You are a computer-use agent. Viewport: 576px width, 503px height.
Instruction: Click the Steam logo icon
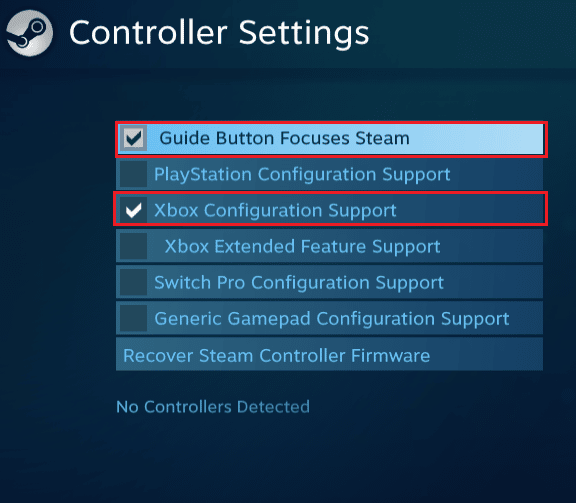[30, 33]
